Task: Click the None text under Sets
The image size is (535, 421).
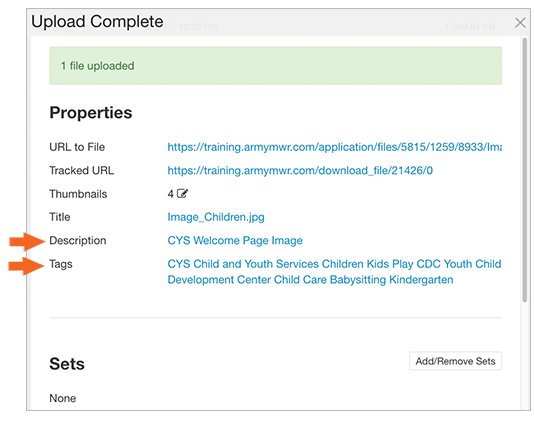Action: coord(63,398)
